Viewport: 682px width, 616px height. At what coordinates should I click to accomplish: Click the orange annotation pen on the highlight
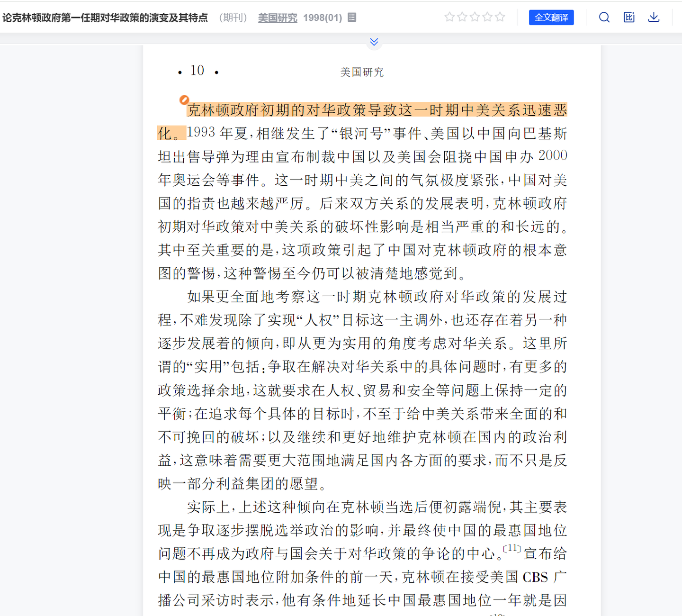[184, 100]
